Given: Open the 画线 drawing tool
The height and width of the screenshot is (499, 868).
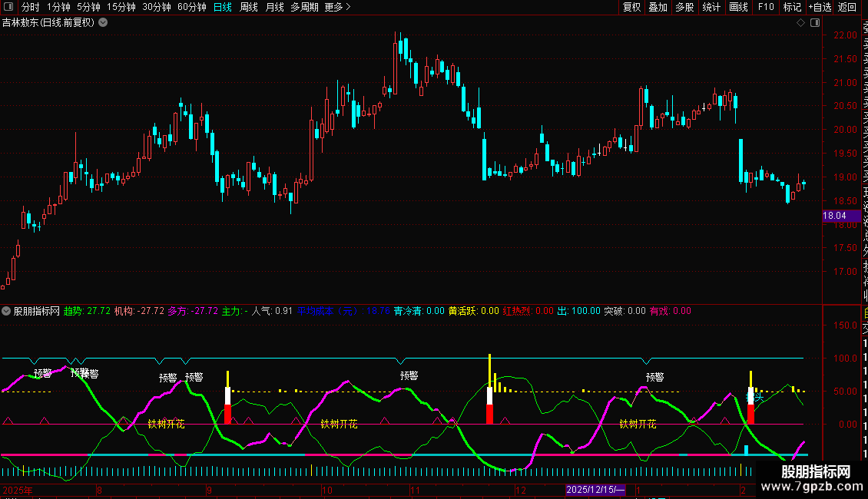Looking at the screenshot, I should 738,7.
